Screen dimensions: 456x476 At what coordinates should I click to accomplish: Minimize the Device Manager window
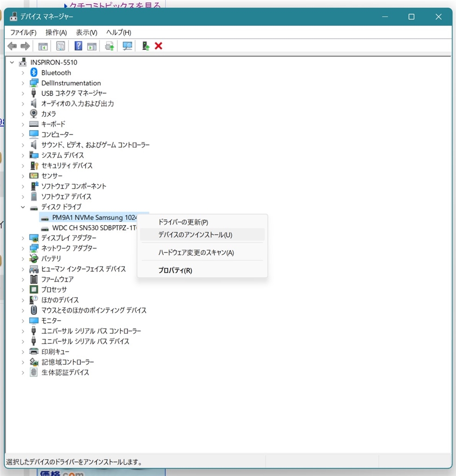point(385,17)
